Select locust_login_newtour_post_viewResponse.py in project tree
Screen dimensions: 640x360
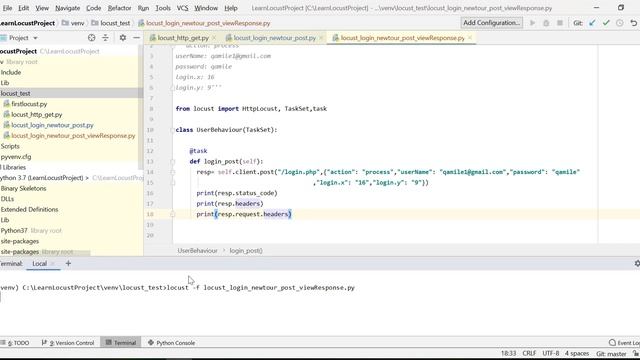[x=73, y=136]
